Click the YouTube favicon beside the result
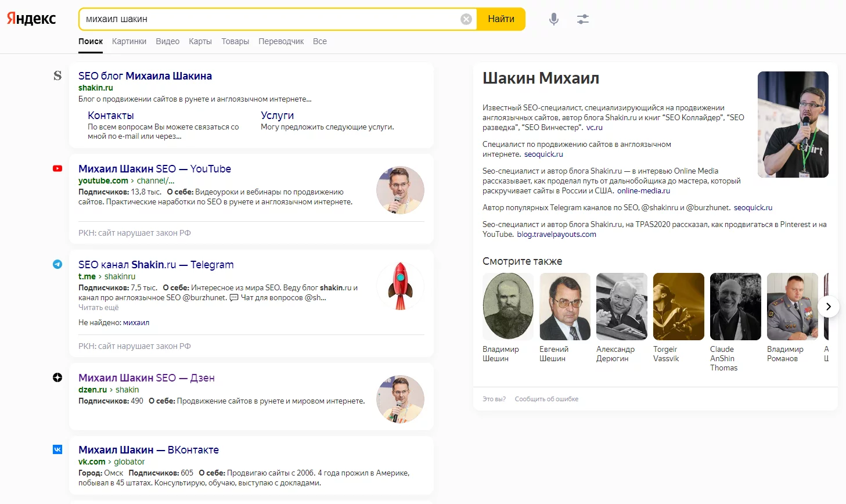Screen dimensions: 846x504 [57, 169]
